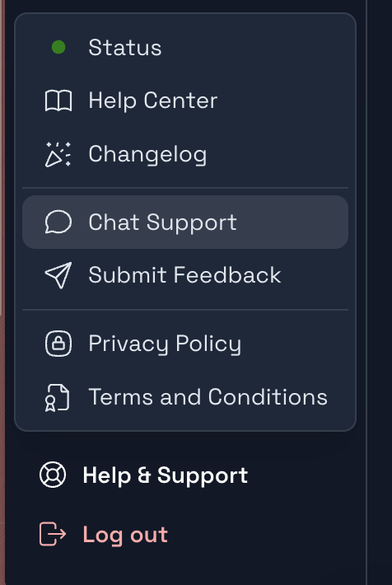Click the Chat Support speech bubble icon
Image resolution: width=392 pixels, height=585 pixels.
click(x=58, y=222)
